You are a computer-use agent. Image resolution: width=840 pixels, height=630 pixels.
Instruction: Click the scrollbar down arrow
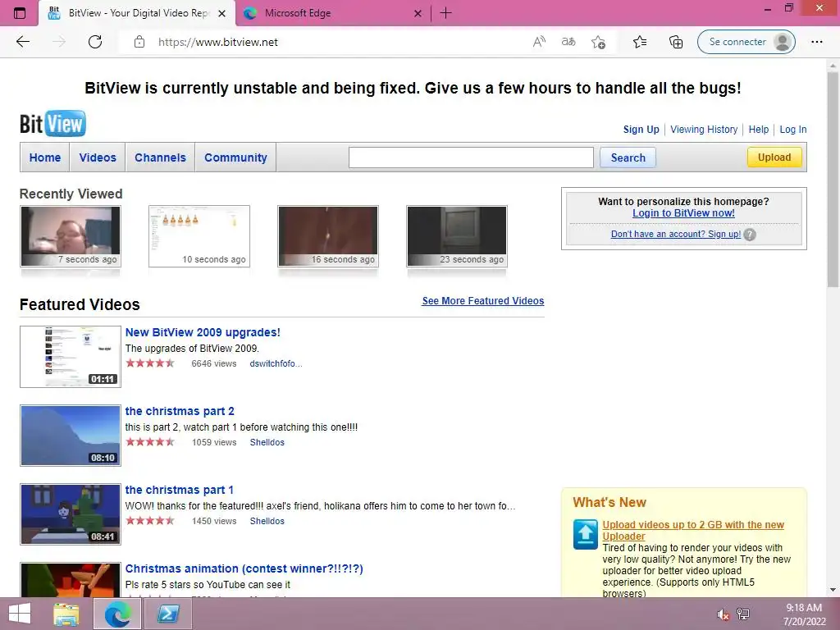click(833, 590)
